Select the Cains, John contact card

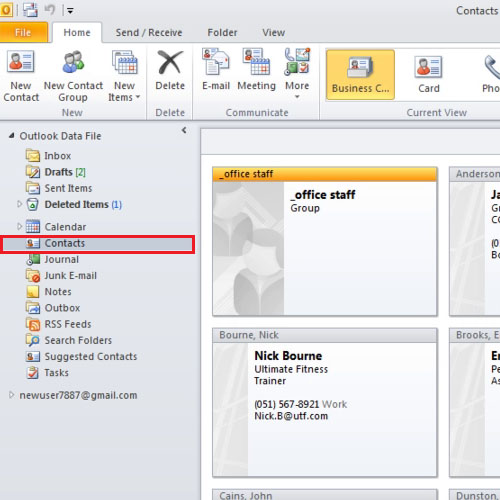click(325, 495)
